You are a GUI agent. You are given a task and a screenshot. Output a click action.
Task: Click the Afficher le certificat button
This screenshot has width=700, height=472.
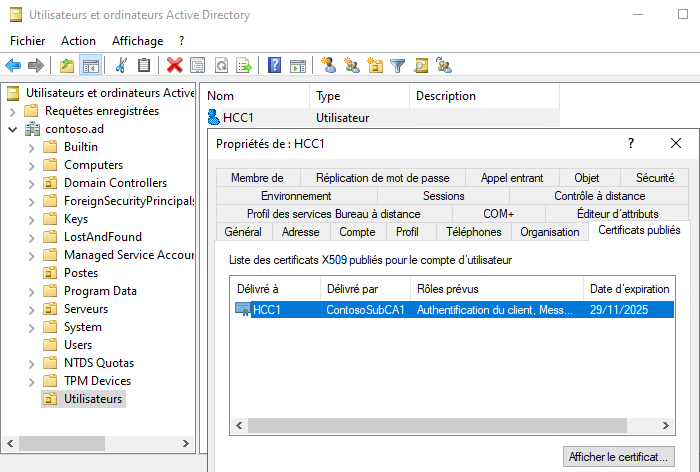(618, 457)
